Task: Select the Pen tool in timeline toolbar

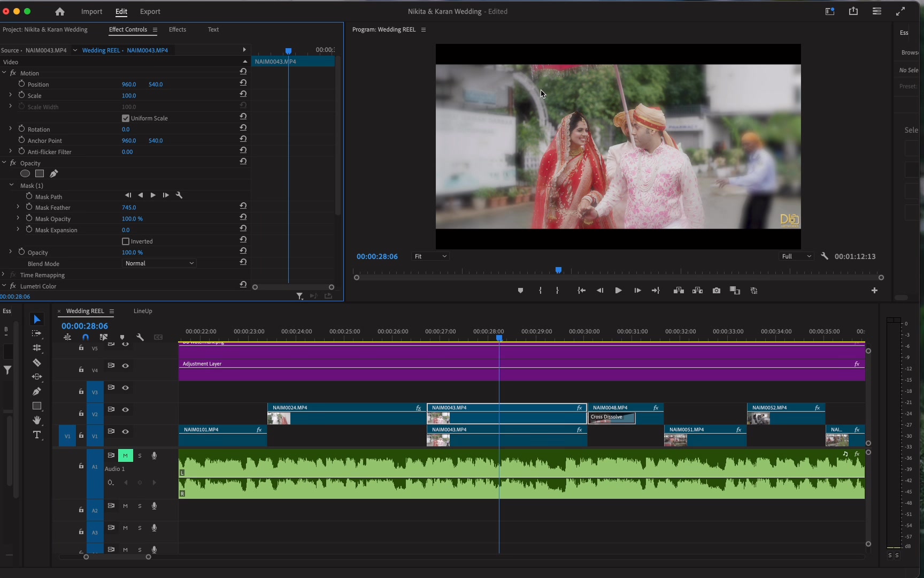Action: [x=37, y=391]
